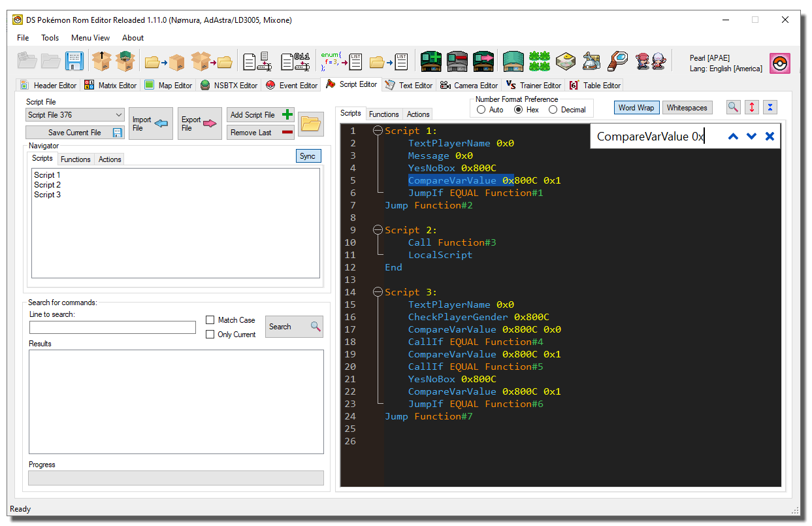Collapse the Script 2 code block
Image resolution: width=812 pixels, height=526 pixels.
[377, 230]
